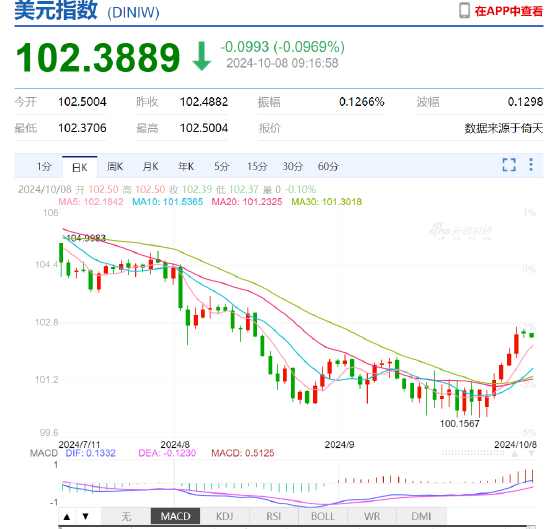Tap the phone icon beside 在APP中查看
Screen dimensions: 550x529
tap(464, 11)
